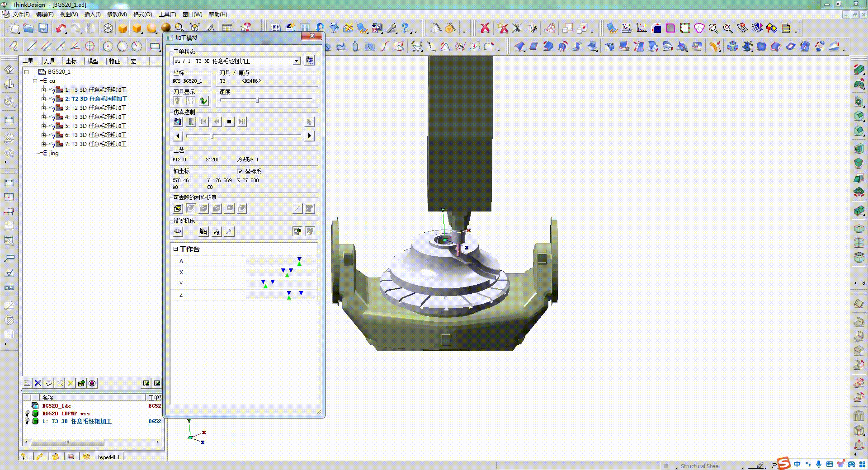Expand job 4: T3 3D 任意毛坯粗加工

[x=43, y=117]
